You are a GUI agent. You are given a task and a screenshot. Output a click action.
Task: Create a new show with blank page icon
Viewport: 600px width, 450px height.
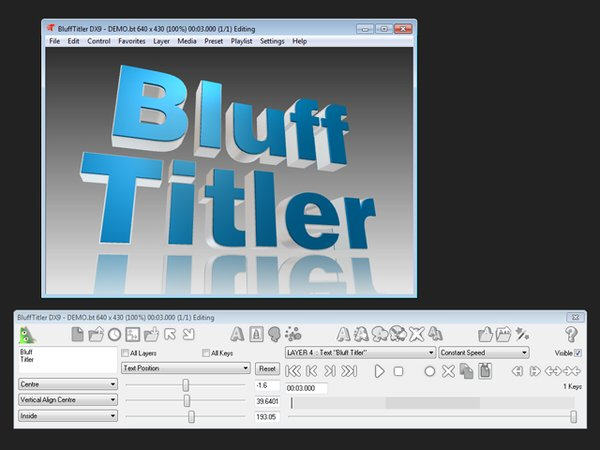point(77,334)
